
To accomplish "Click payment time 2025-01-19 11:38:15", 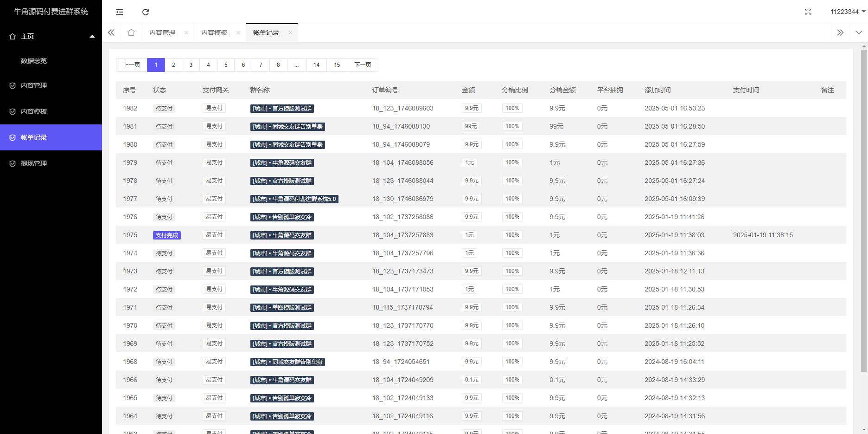I will tap(763, 235).
